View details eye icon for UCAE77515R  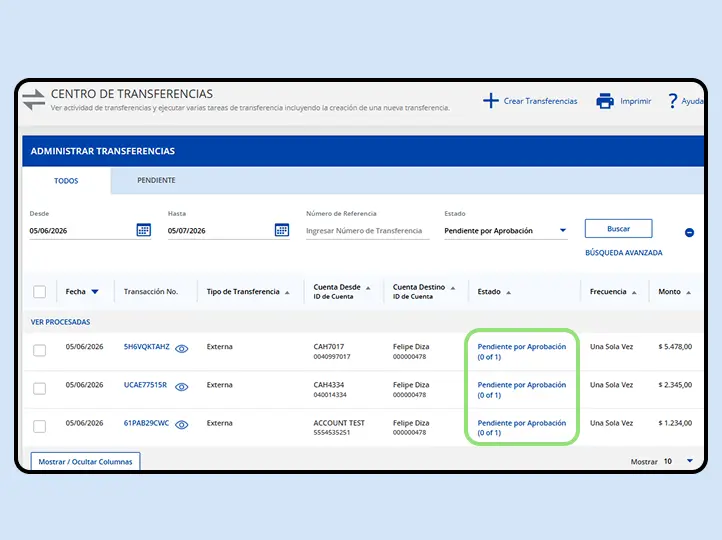[181, 387]
